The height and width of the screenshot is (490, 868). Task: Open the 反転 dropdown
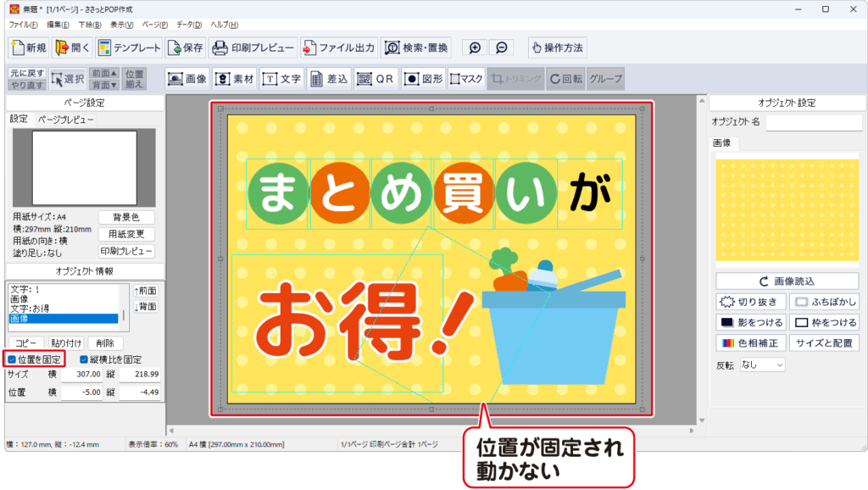click(x=762, y=365)
